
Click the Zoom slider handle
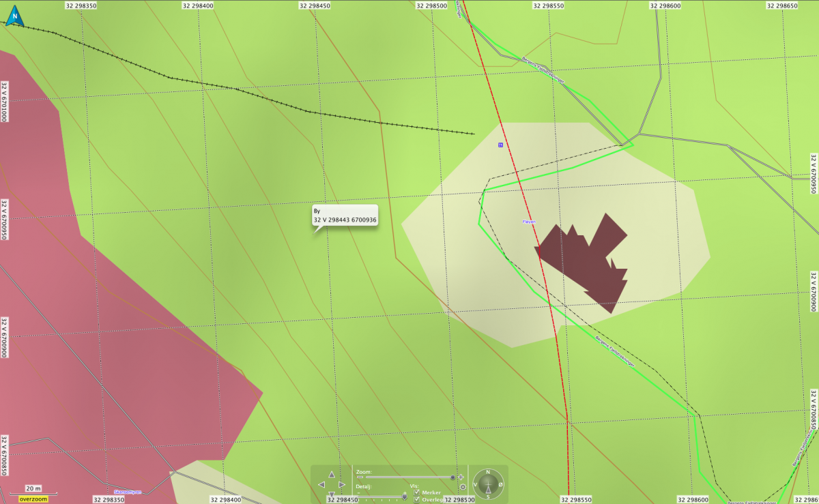(452, 477)
